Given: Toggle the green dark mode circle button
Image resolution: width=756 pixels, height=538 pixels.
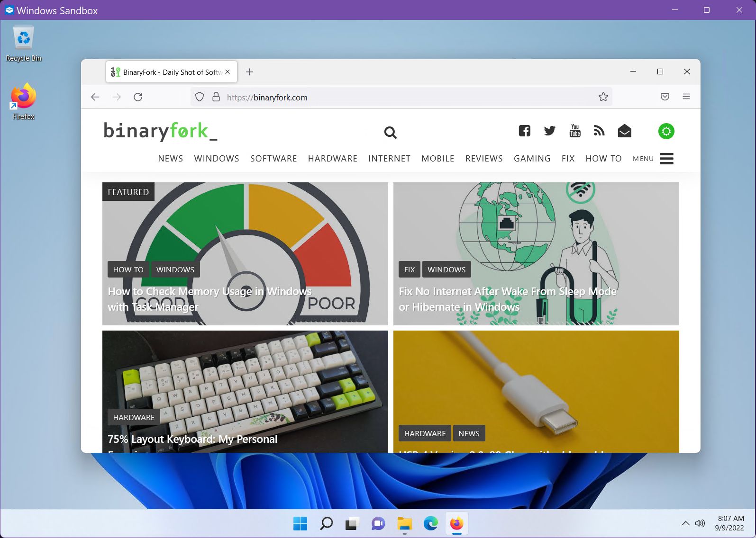Looking at the screenshot, I should pyautogui.click(x=666, y=131).
